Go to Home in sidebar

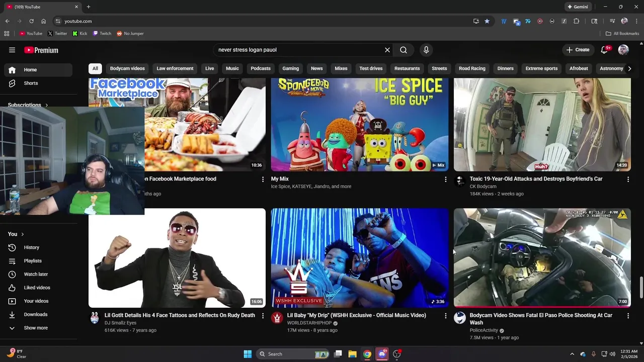coord(38,70)
